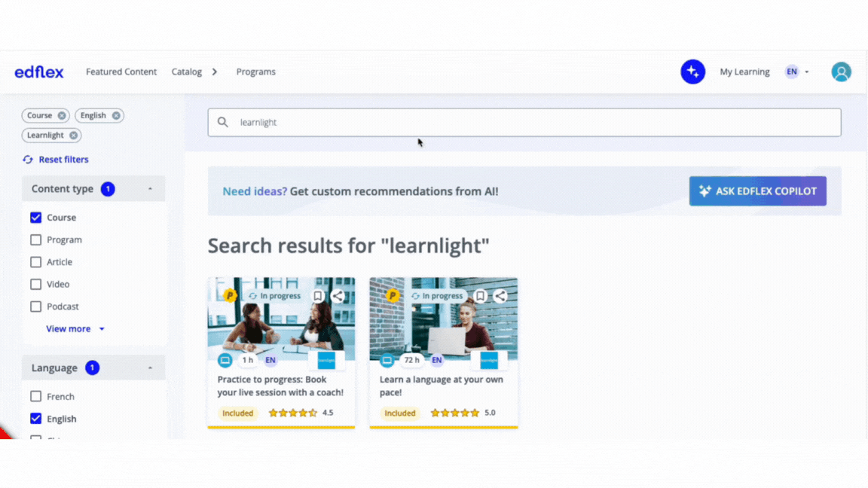Click the Need ideas? text
Image resolution: width=868 pixels, height=488 pixels.
255,191
